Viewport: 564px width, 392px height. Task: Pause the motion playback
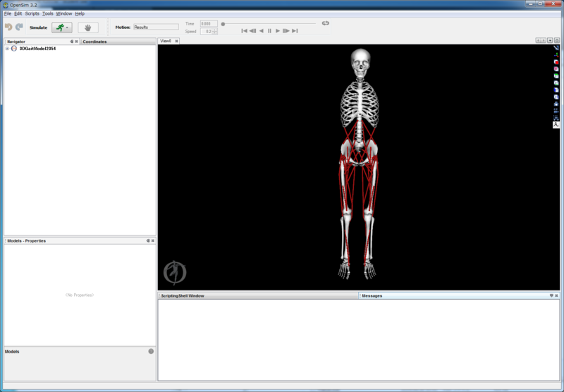(x=269, y=31)
